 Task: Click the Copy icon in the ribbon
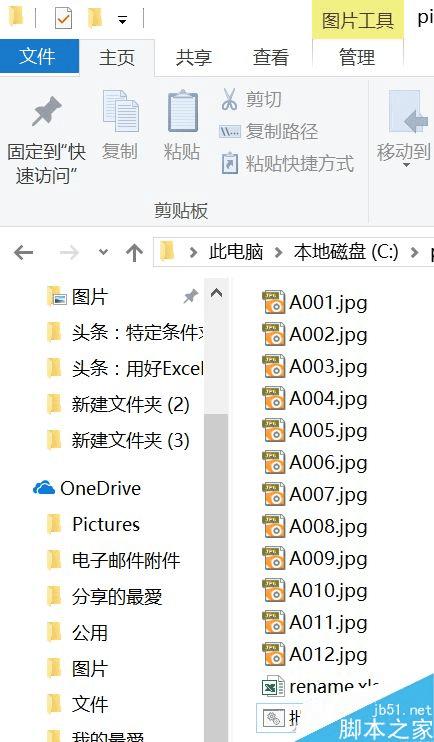click(121, 111)
